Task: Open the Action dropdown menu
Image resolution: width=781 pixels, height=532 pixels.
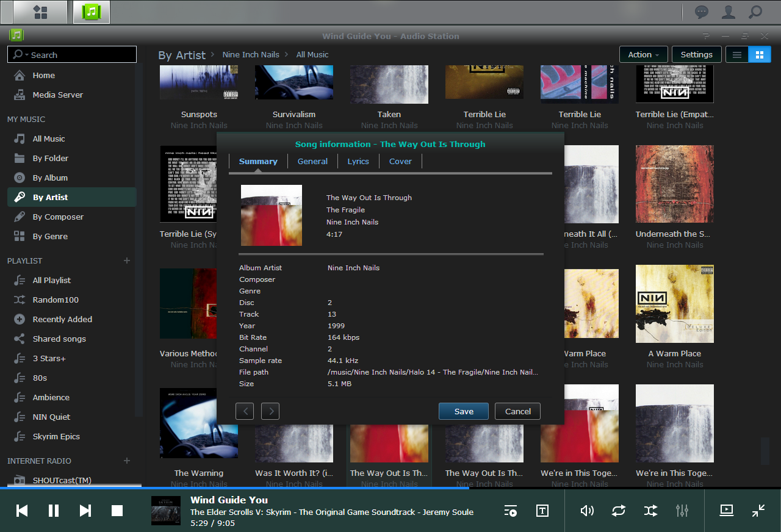Action: tap(644, 54)
